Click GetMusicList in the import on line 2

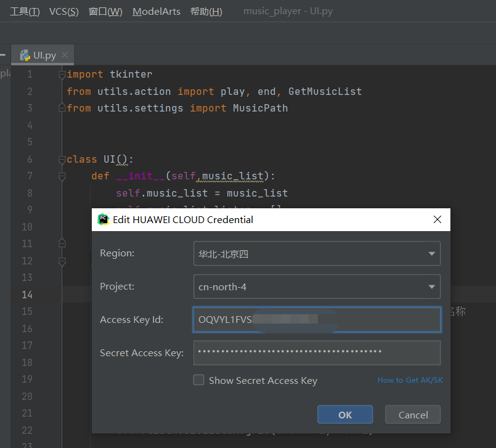pos(325,91)
